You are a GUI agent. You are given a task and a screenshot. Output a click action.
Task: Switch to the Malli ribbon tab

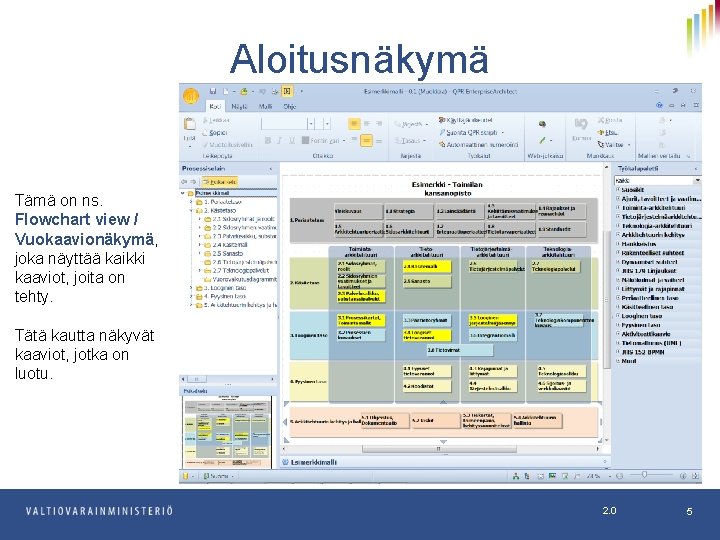point(265,107)
